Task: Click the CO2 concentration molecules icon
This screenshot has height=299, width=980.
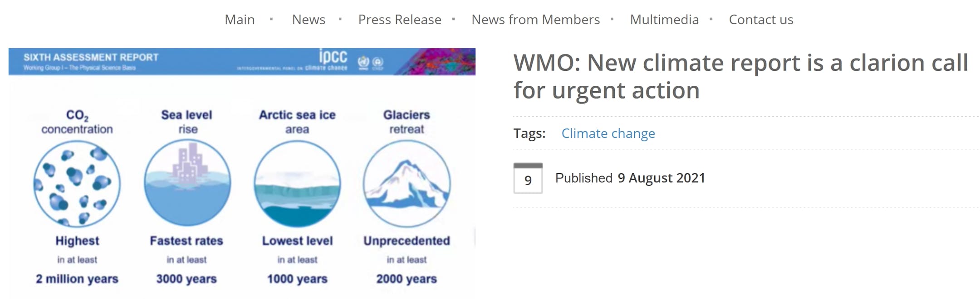Action: pyautogui.click(x=77, y=183)
